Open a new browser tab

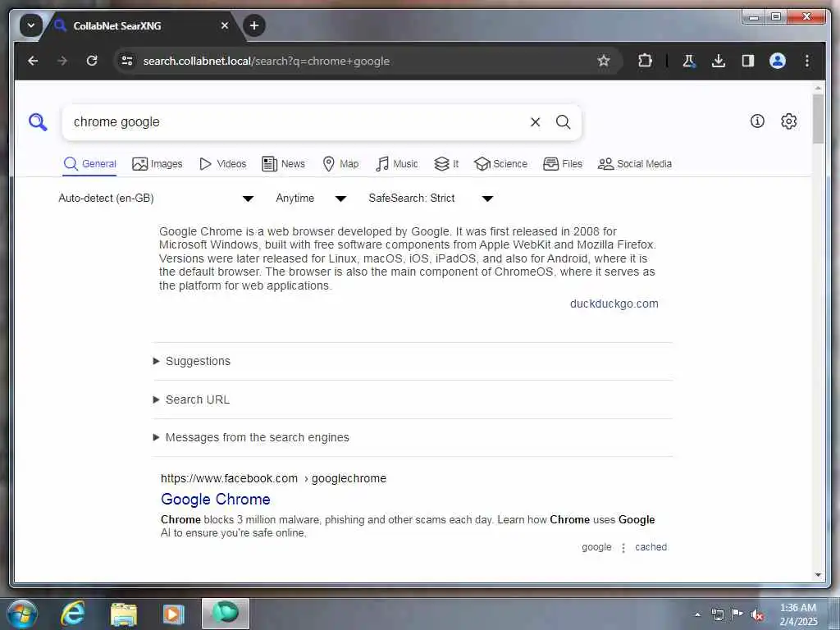pyautogui.click(x=254, y=25)
